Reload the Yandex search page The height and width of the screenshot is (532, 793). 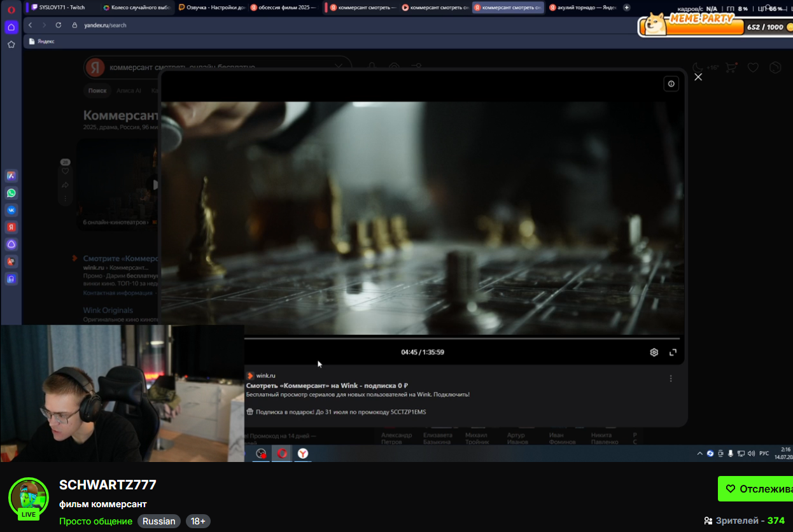tap(59, 25)
